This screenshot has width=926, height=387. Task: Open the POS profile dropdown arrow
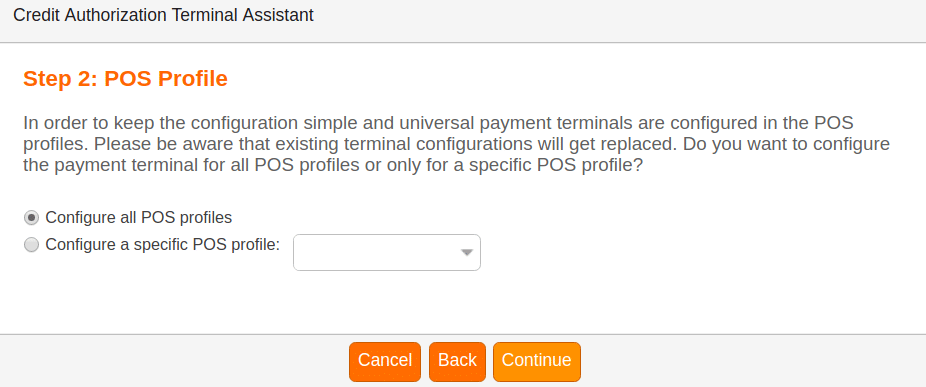coord(467,253)
